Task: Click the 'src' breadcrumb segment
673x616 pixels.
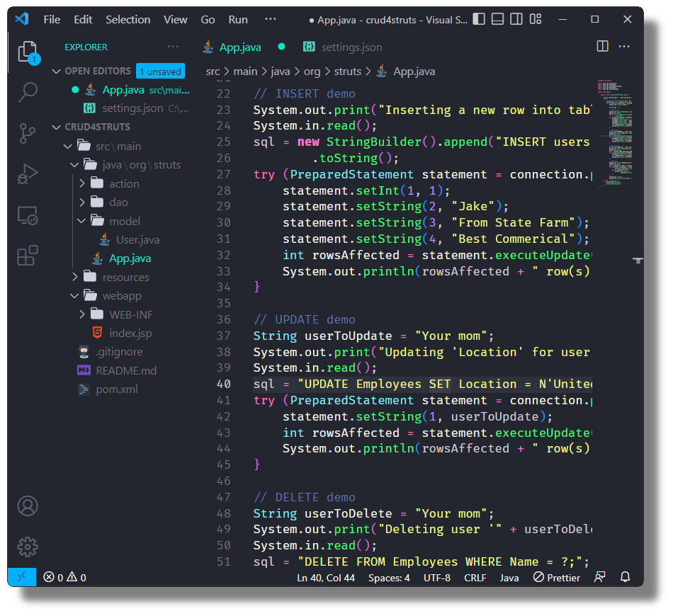Action: click(213, 72)
